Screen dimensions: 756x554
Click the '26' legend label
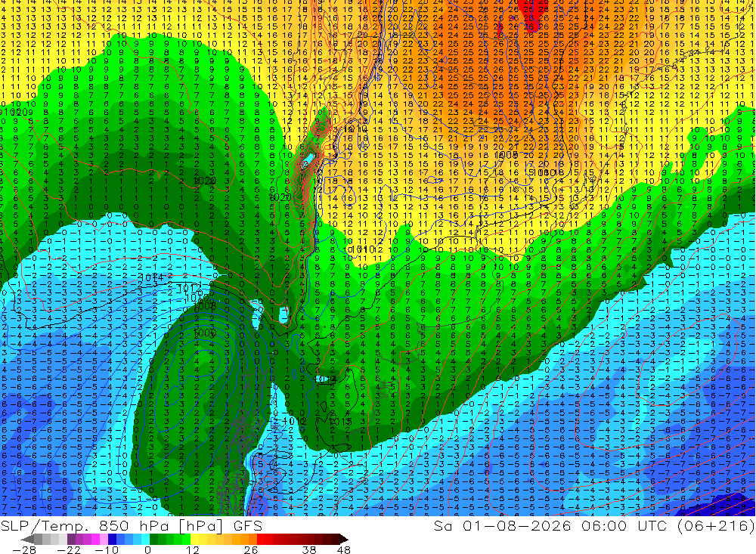point(251,549)
